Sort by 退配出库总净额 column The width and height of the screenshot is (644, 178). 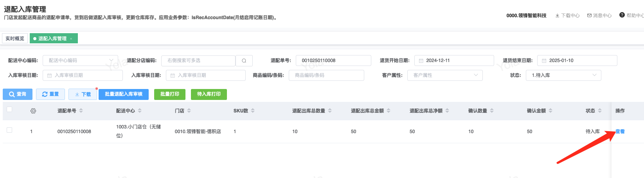[447, 111]
